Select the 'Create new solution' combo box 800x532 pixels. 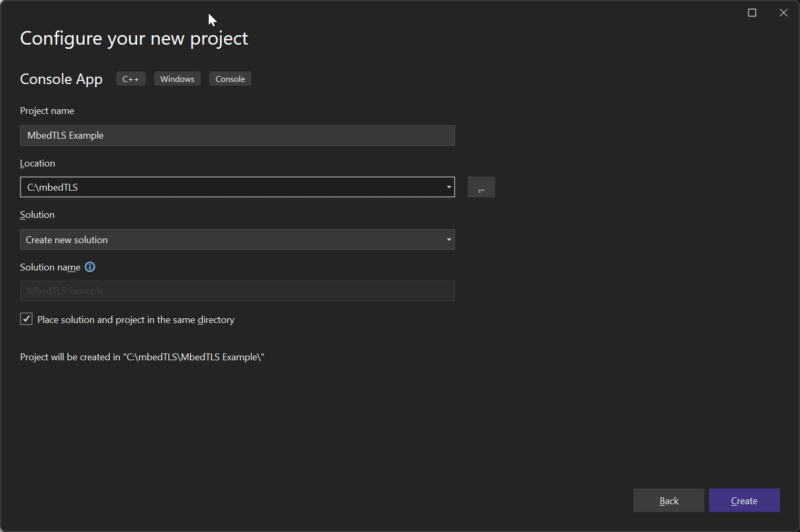tap(231, 239)
